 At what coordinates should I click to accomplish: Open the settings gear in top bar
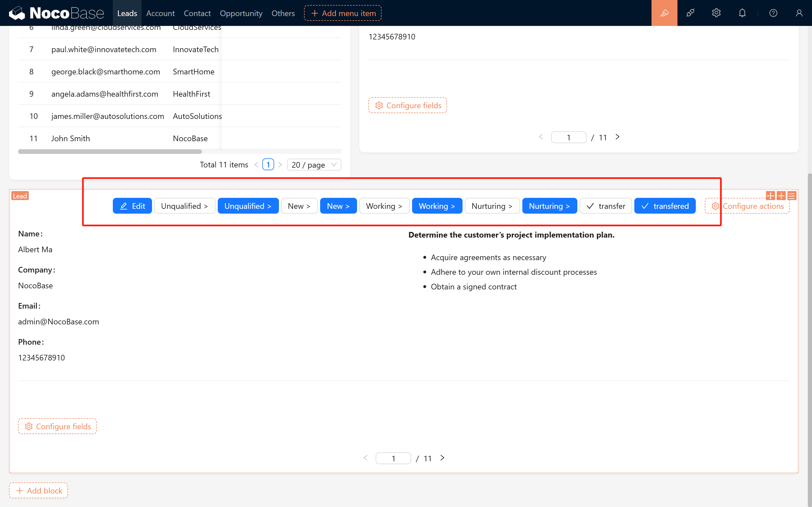[716, 13]
